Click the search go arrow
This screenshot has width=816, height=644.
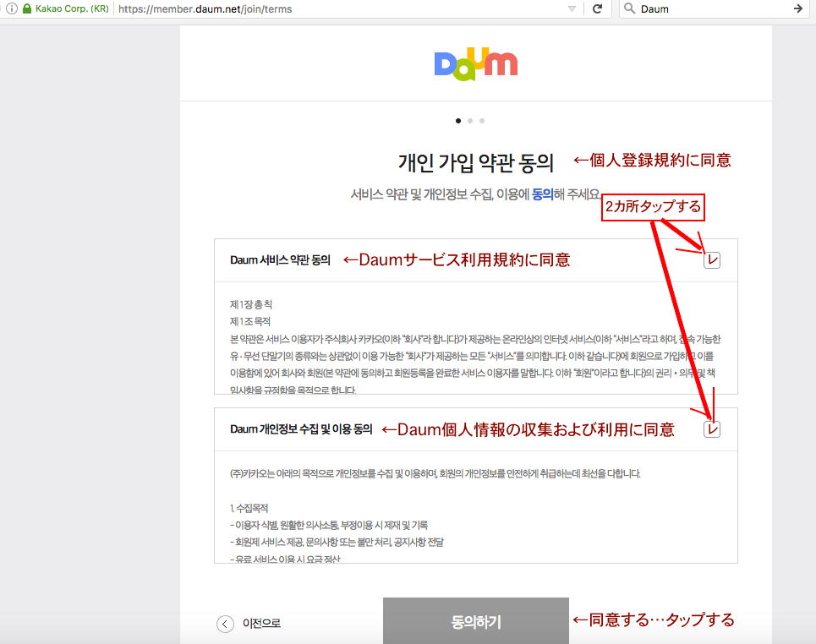click(797, 8)
